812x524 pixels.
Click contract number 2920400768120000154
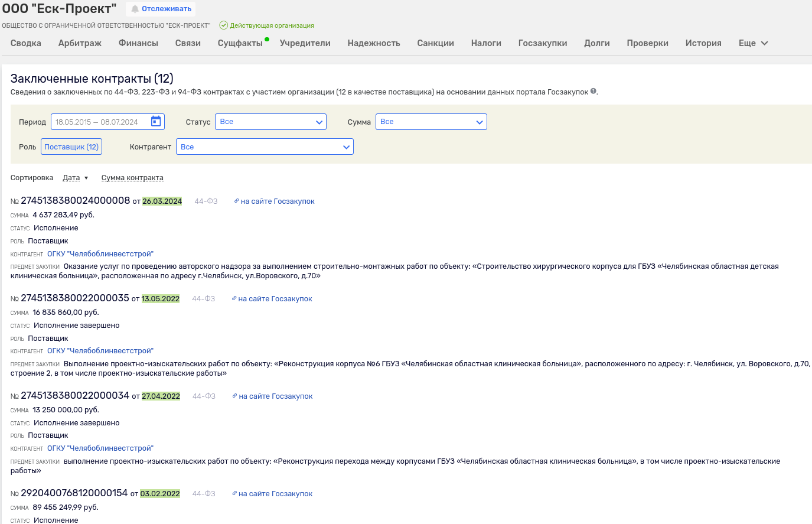[74, 493]
